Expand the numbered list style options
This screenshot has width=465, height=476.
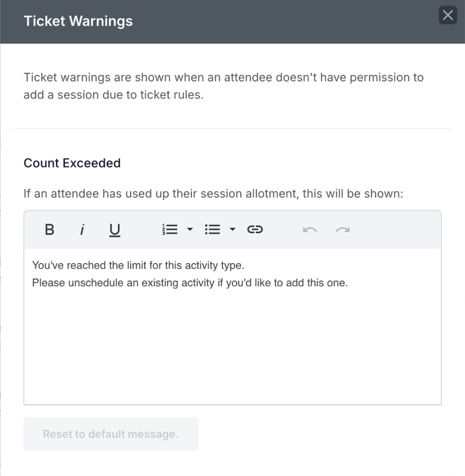coord(190,230)
